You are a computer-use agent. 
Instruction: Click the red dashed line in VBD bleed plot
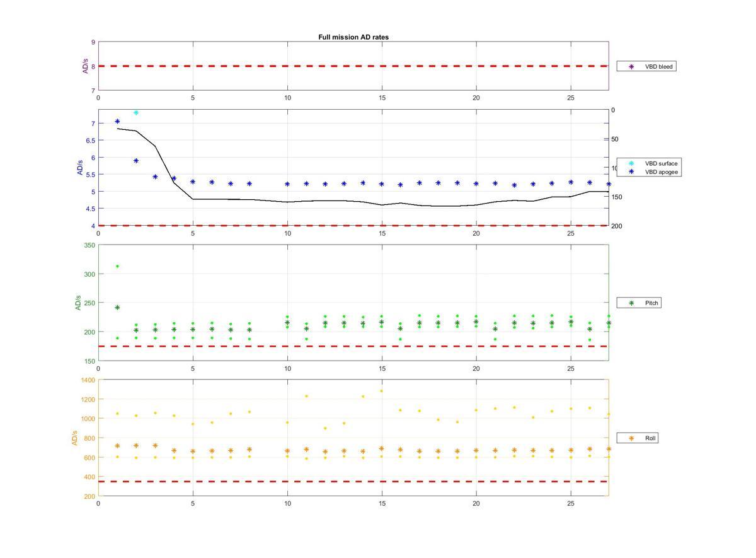353,66
